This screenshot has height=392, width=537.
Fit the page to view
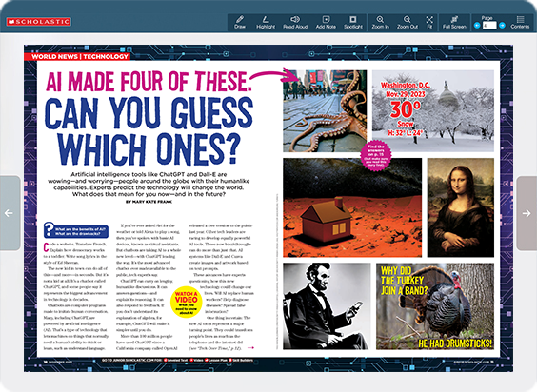[429, 22]
